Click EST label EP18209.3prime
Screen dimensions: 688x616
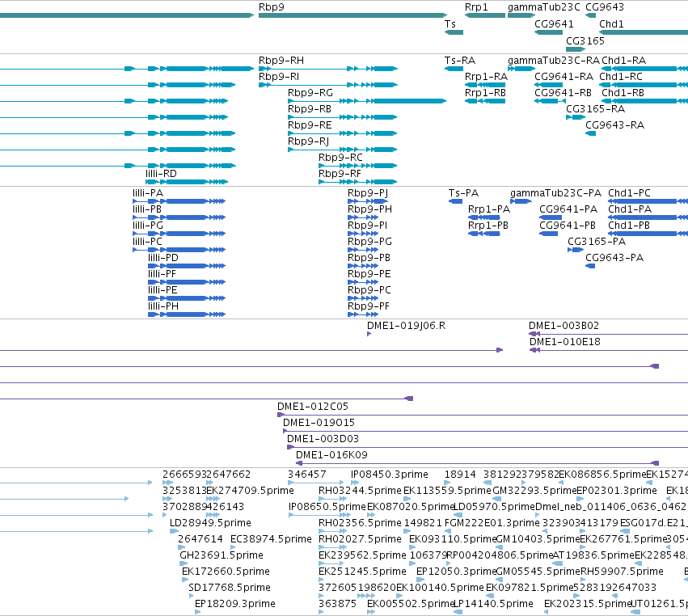(234, 604)
